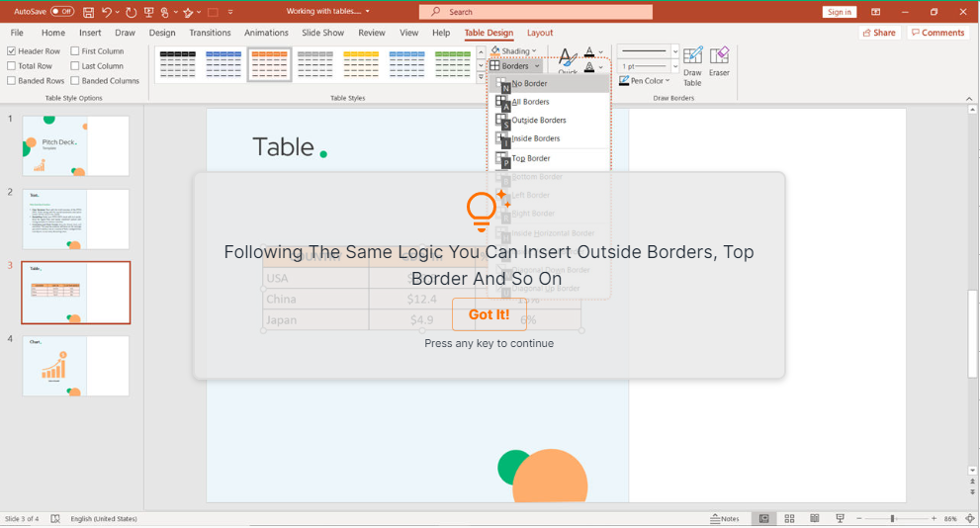980x528 pixels.
Task: Open the File tab
Action: [17, 33]
